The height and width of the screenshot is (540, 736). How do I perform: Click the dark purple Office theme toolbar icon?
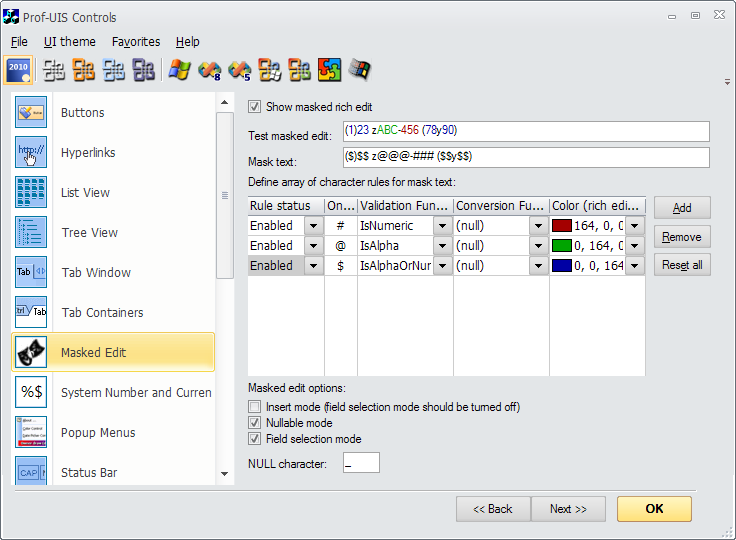coord(143,70)
